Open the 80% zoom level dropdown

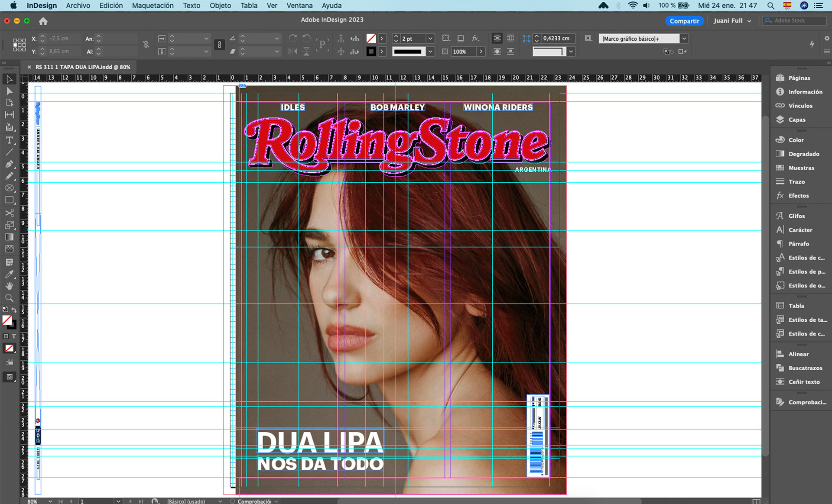coord(50,501)
